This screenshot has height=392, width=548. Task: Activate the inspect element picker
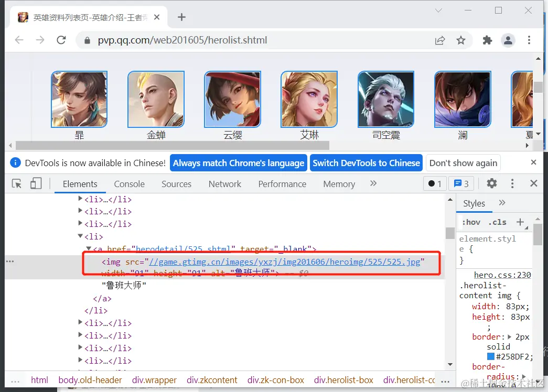[x=16, y=183]
